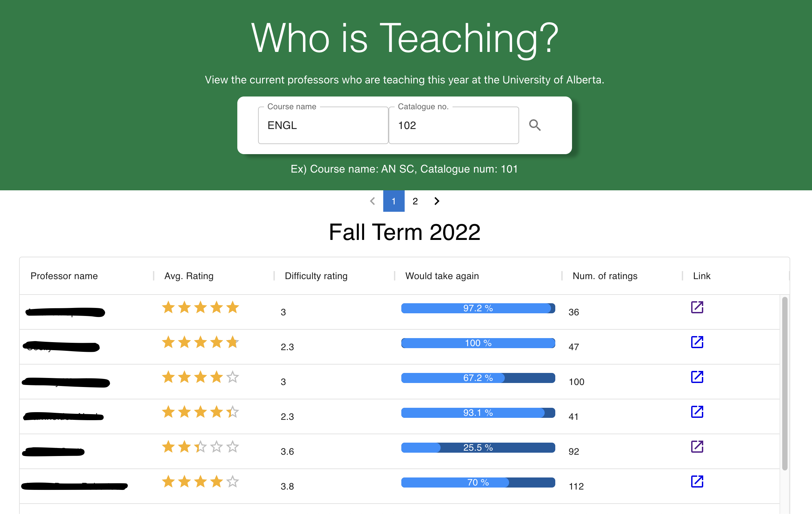Select results page 1
Screen dimensions: 812x514
pyautogui.click(x=394, y=201)
